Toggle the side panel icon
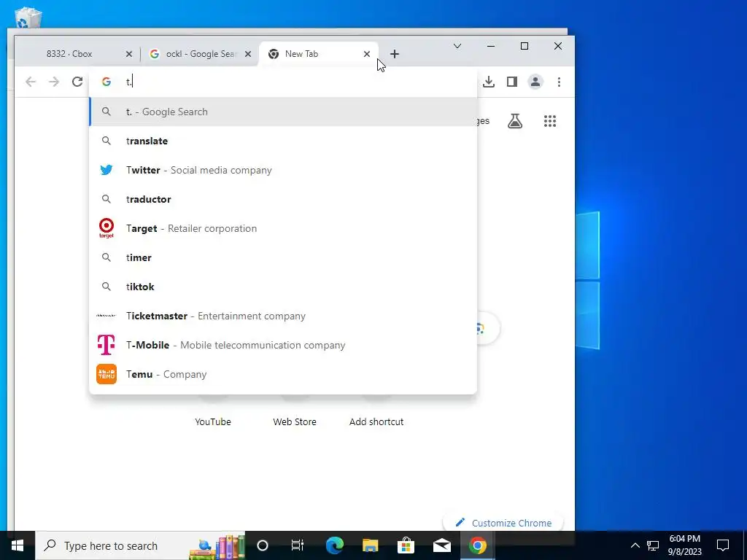Viewport: 747px width, 560px height. pos(511,82)
